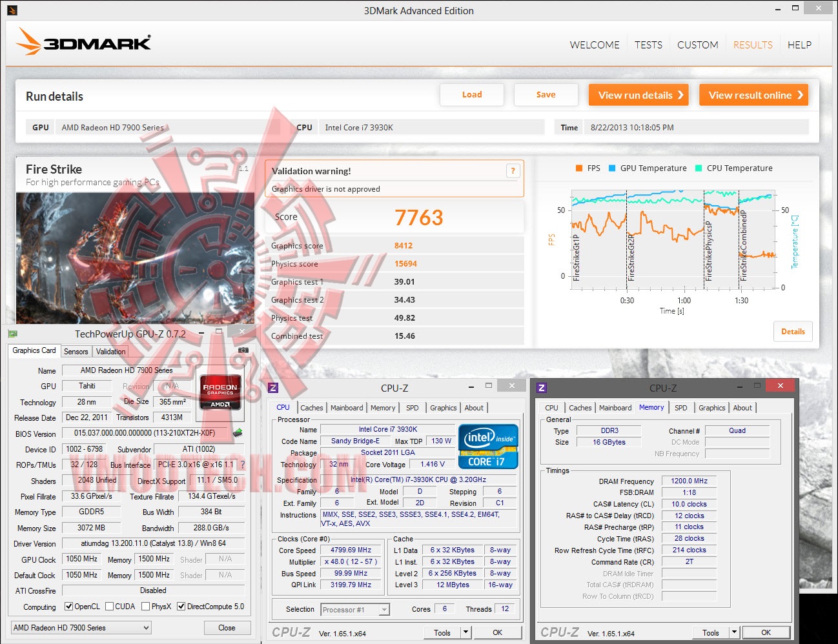Open the AMD Radeon HD 7900 Series card dropdown
Viewport: 838px width, 644px height.
pyautogui.click(x=81, y=627)
